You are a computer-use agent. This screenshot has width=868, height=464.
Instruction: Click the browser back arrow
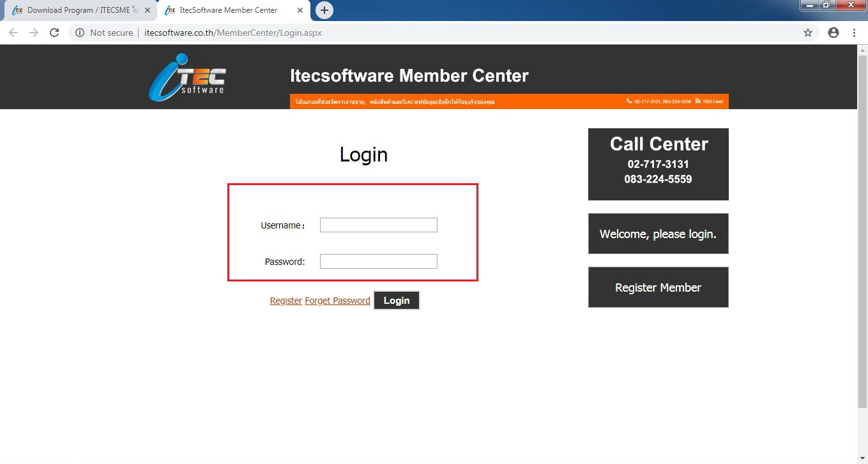(13, 33)
